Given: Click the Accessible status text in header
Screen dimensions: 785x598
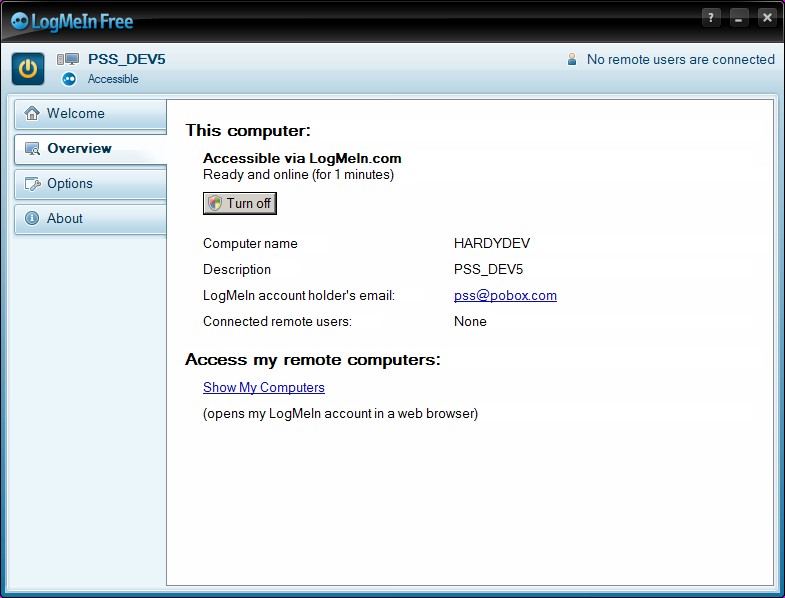Looking at the screenshot, I should tap(113, 79).
